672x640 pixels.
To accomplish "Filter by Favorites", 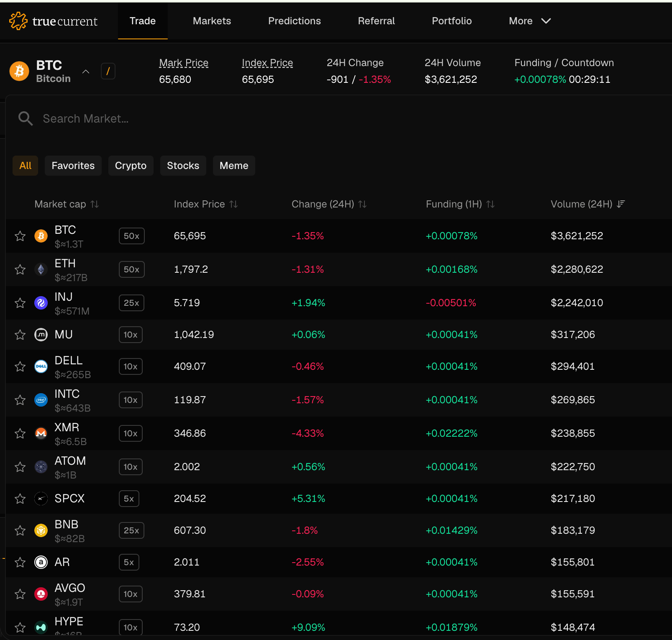I will point(73,166).
